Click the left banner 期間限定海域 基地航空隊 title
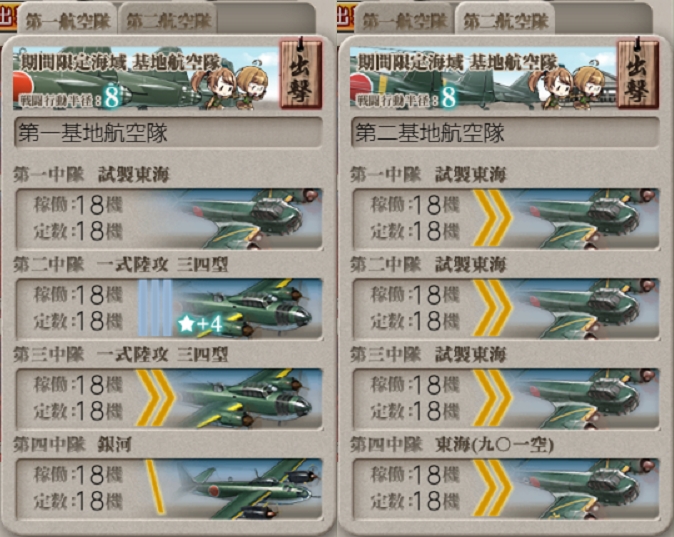The height and width of the screenshot is (537, 674). (121, 63)
